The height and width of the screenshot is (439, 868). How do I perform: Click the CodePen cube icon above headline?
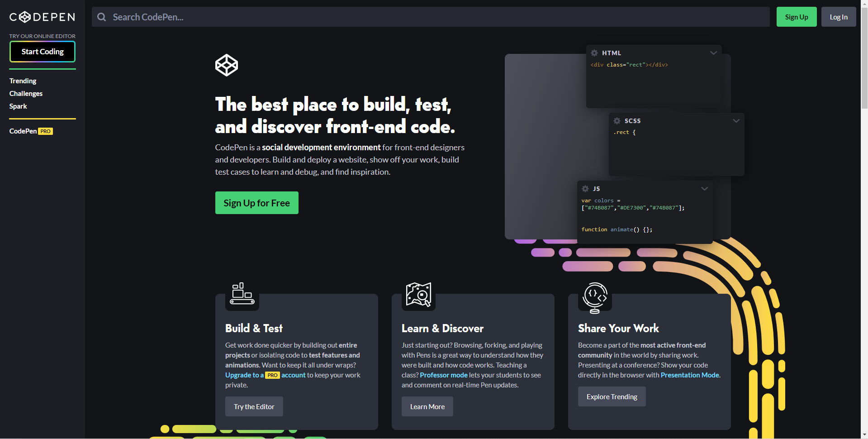coord(227,65)
